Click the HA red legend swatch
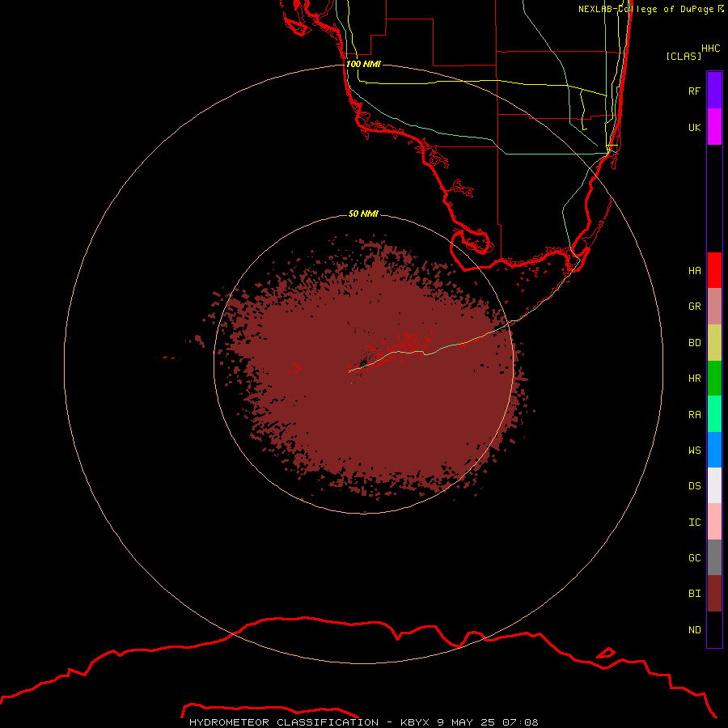728x728 pixels. tap(714, 270)
